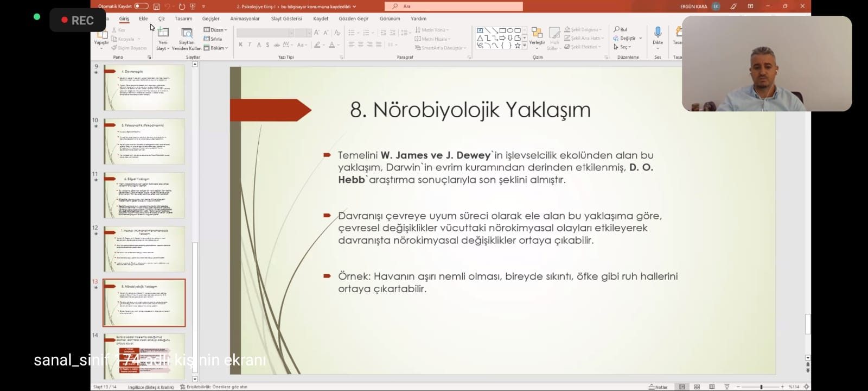Open the Seç select dropdown
This screenshot has height=391, width=868.
tap(622, 47)
